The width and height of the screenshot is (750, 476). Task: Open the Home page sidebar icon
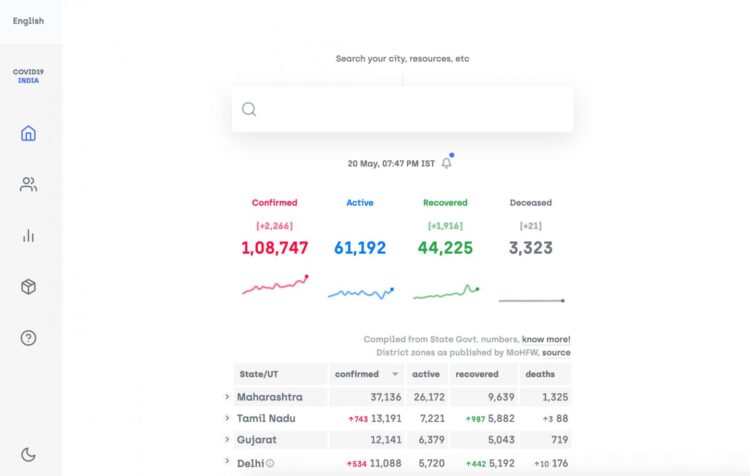click(x=28, y=133)
